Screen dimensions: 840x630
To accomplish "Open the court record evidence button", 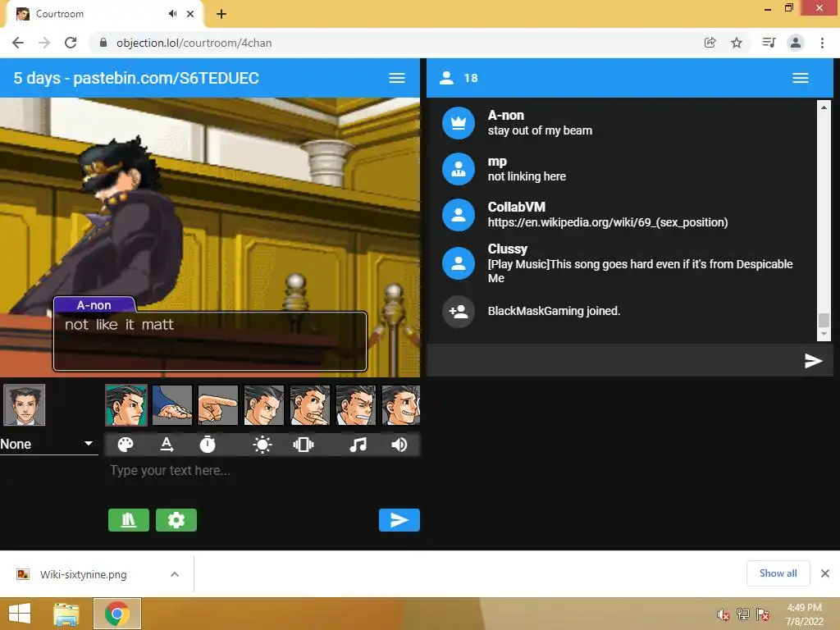I will coord(129,520).
